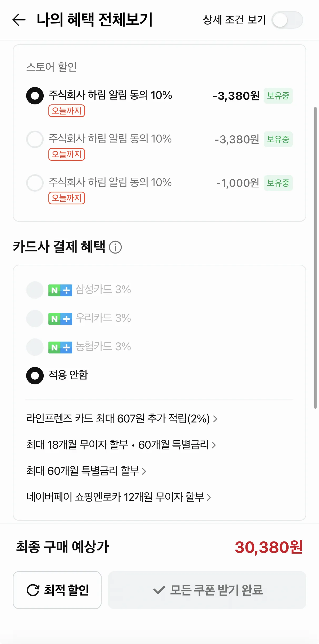Click the checkmark on 모든 쿠폰 받기 완료

pos(159,590)
